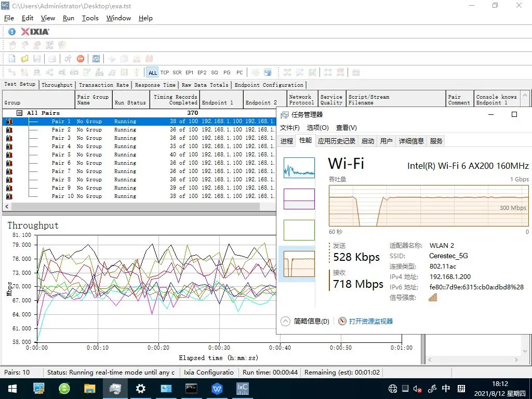Click the Pair 1 row icon

tap(9, 121)
